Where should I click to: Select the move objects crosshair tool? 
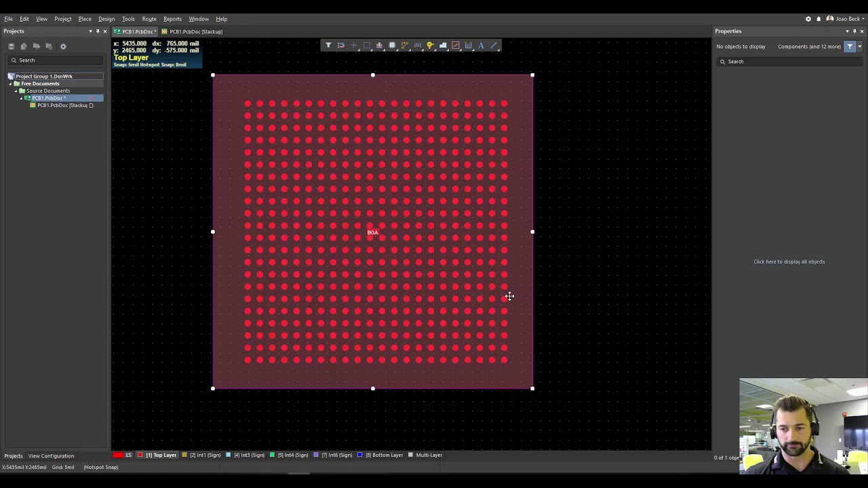click(353, 45)
